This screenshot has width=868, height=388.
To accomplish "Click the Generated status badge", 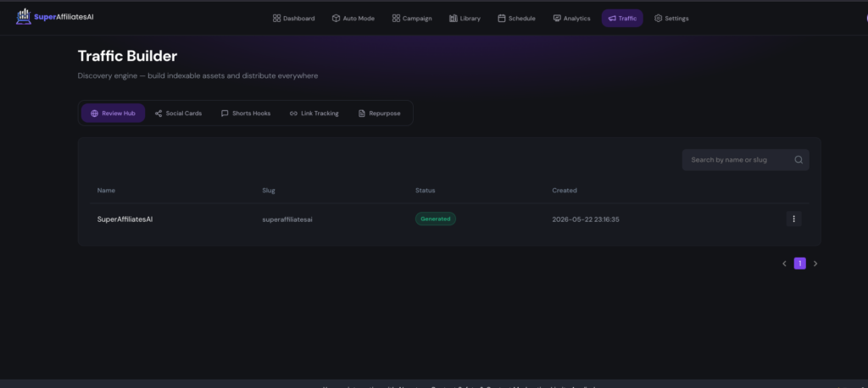I will pos(436,219).
